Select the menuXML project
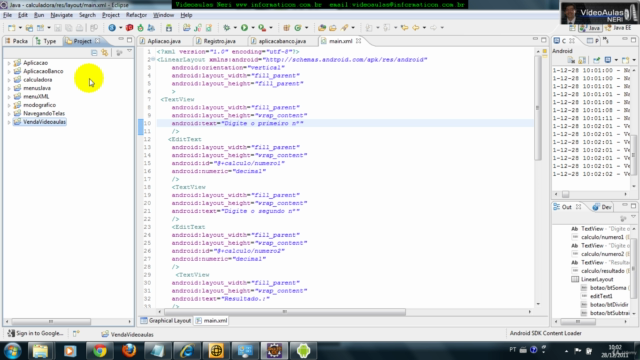 point(36,97)
